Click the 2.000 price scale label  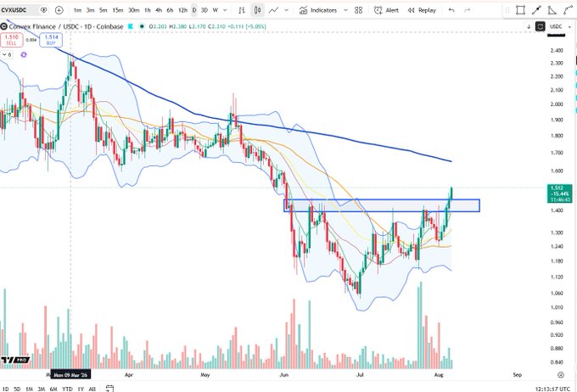pyautogui.click(x=557, y=104)
